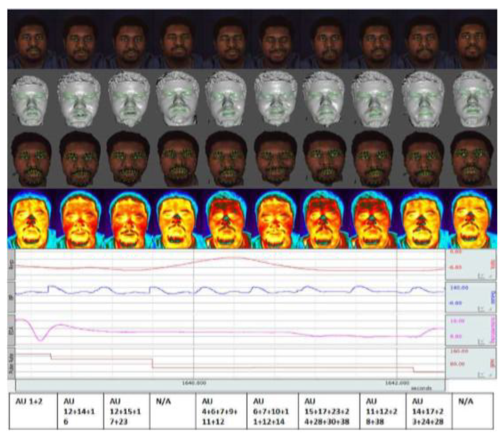This screenshot has width=504, height=436.
Task: Select the first thermal face thumbnail
Action: 30,219
